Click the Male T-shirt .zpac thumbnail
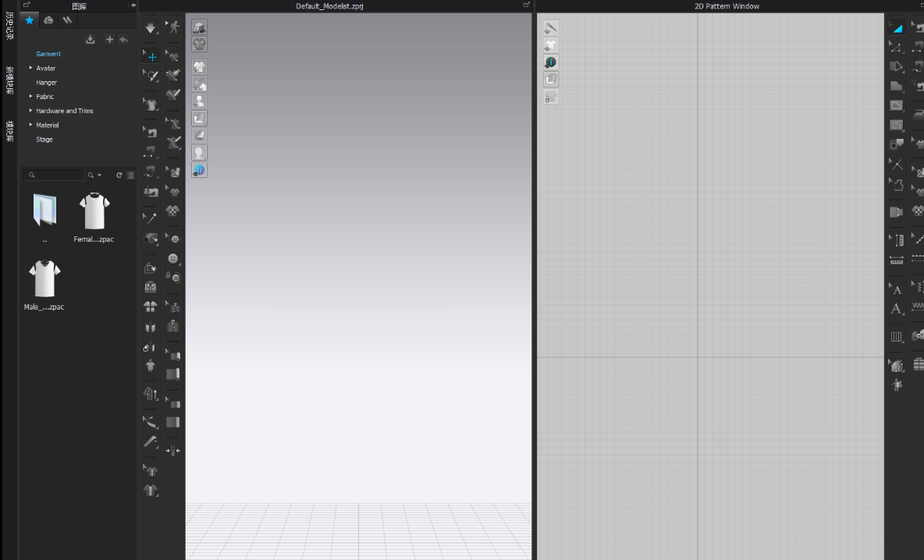The width and height of the screenshot is (924, 560). [x=44, y=279]
